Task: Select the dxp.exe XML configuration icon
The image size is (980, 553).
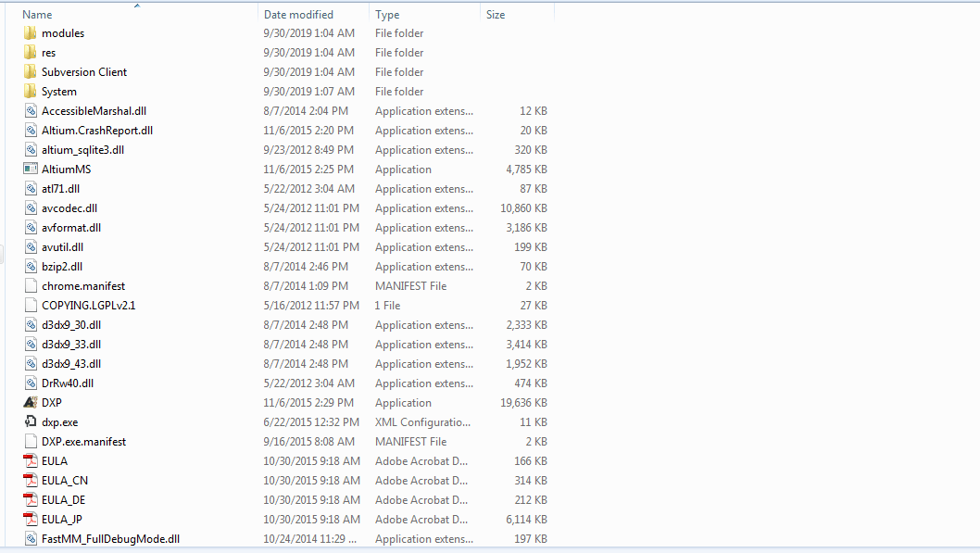Action: pyautogui.click(x=30, y=422)
